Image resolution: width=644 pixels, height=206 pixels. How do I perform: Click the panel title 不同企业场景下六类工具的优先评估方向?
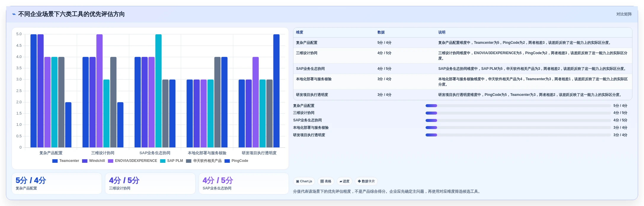pyautogui.click(x=71, y=14)
